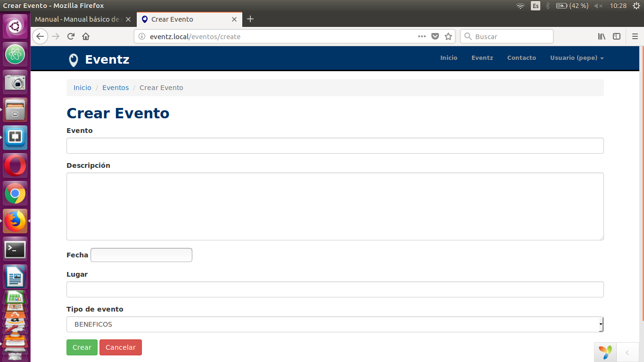Save page to Pocket icon

coord(436,36)
